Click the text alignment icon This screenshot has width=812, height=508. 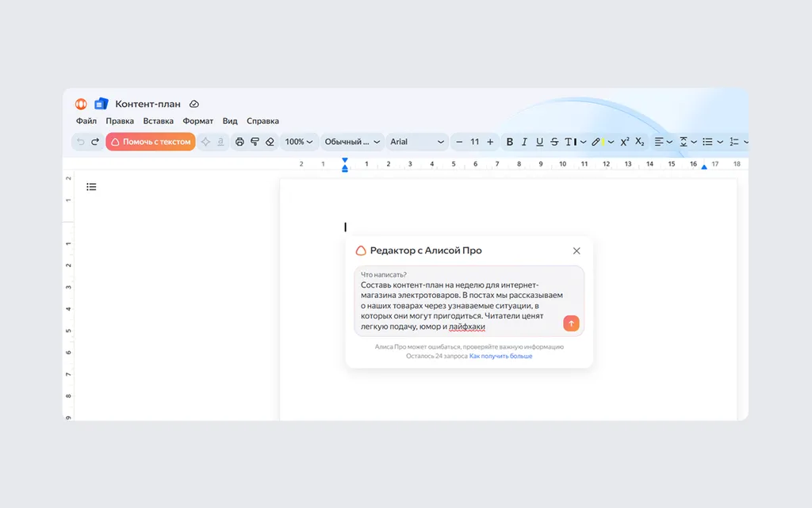pyautogui.click(x=659, y=142)
